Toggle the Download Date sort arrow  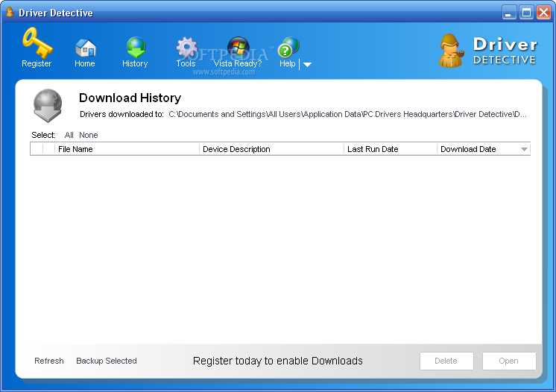pyautogui.click(x=524, y=150)
